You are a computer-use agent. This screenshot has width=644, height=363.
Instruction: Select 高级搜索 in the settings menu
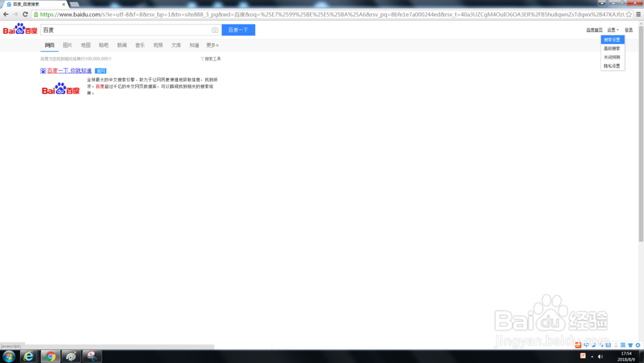pyautogui.click(x=612, y=48)
